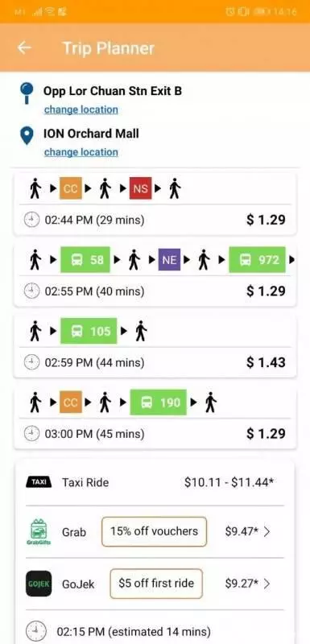Image resolution: width=310 pixels, height=644 pixels.
Task: Tap the black Taxi icon
Action: (39, 481)
